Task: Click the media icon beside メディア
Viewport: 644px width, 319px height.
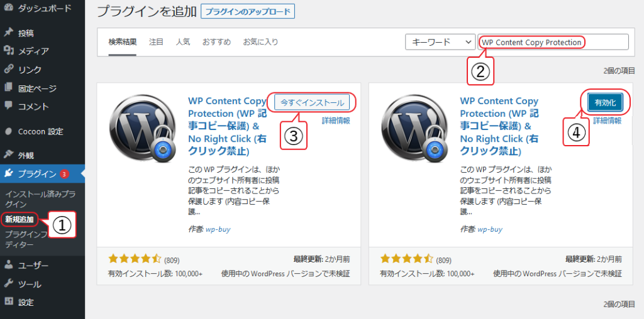Action: (8, 51)
